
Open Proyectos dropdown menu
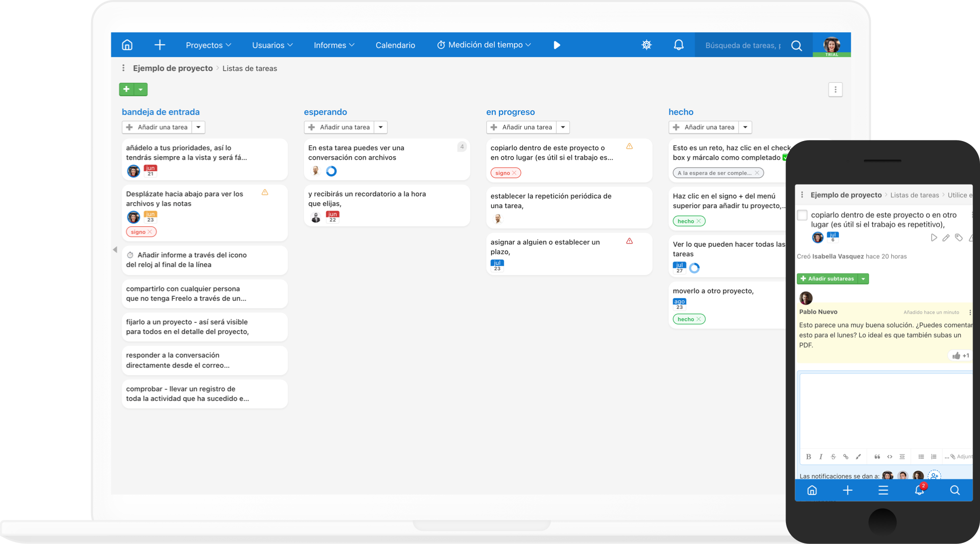(208, 45)
